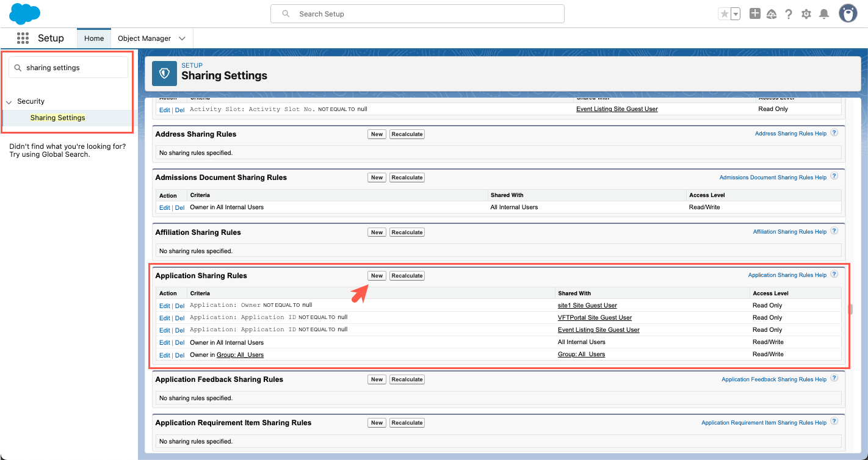This screenshot has width=868, height=460.
Task: Open the Setup gear icon
Action: coord(806,14)
